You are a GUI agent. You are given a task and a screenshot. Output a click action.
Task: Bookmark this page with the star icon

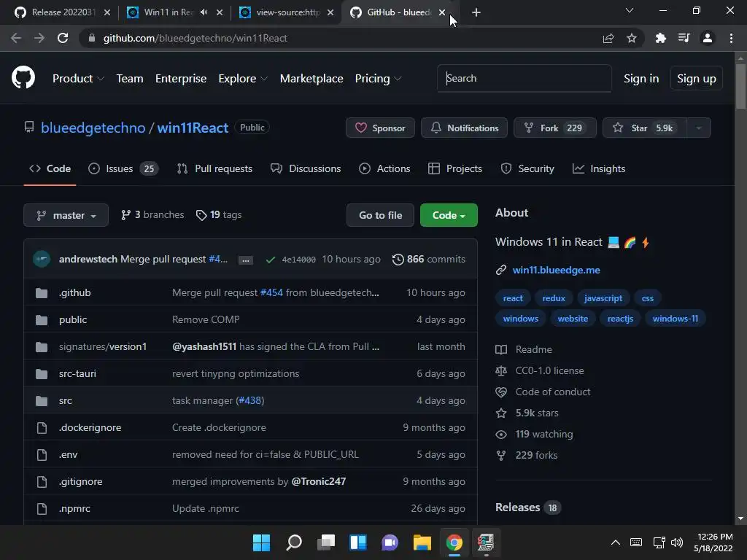pos(632,38)
